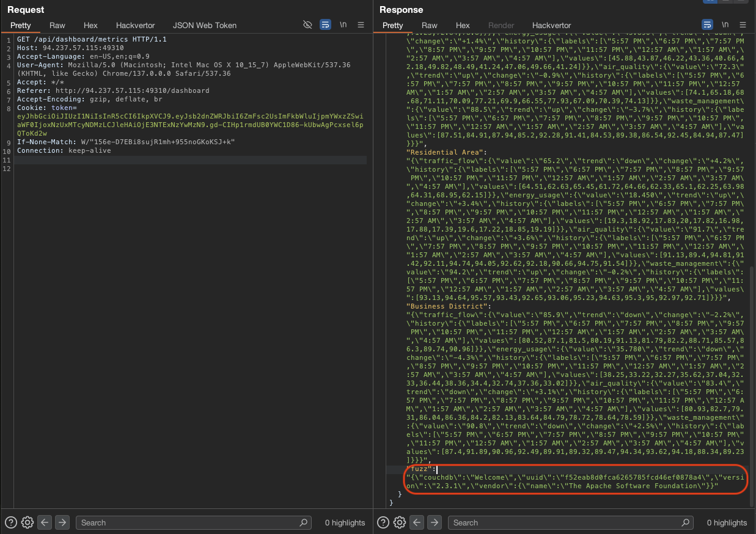Switch Request view to the Hex tab
This screenshot has width=756, height=534.
pos(90,25)
